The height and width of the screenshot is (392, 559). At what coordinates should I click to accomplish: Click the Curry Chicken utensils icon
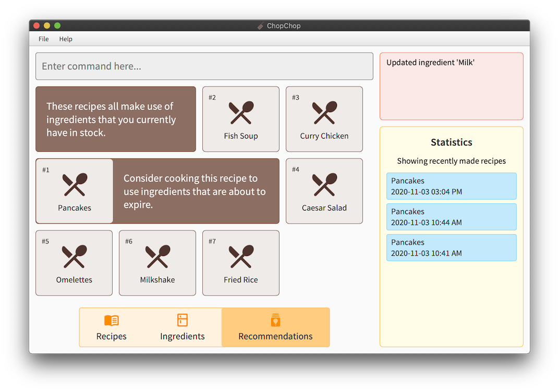[324, 113]
